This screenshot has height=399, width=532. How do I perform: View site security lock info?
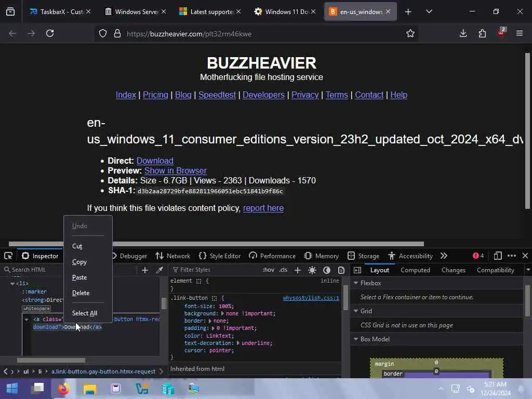[x=117, y=34]
